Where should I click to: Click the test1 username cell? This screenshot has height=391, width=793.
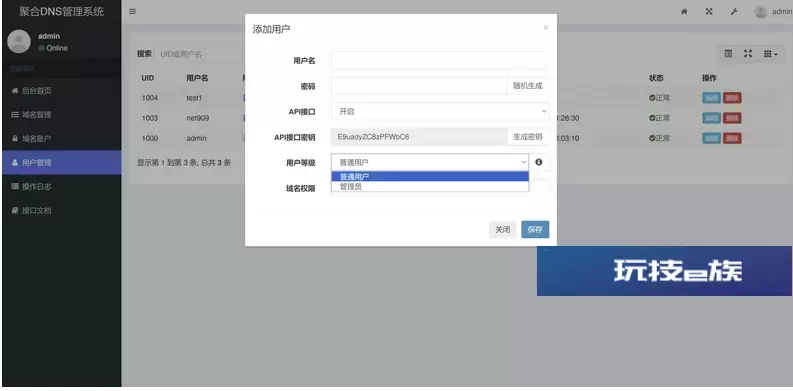click(x=194, y=98)
